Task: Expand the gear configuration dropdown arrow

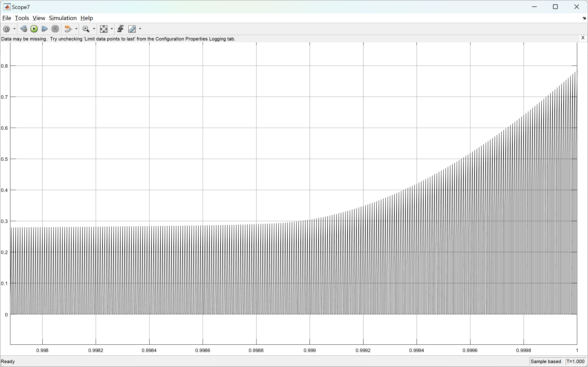Action: [14, 29]
